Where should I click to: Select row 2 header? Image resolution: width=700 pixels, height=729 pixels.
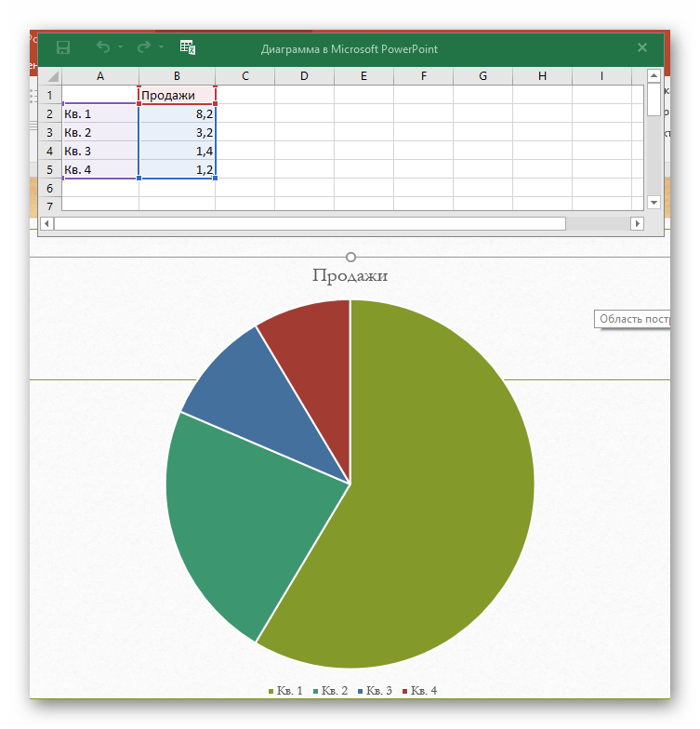point(50,113)
